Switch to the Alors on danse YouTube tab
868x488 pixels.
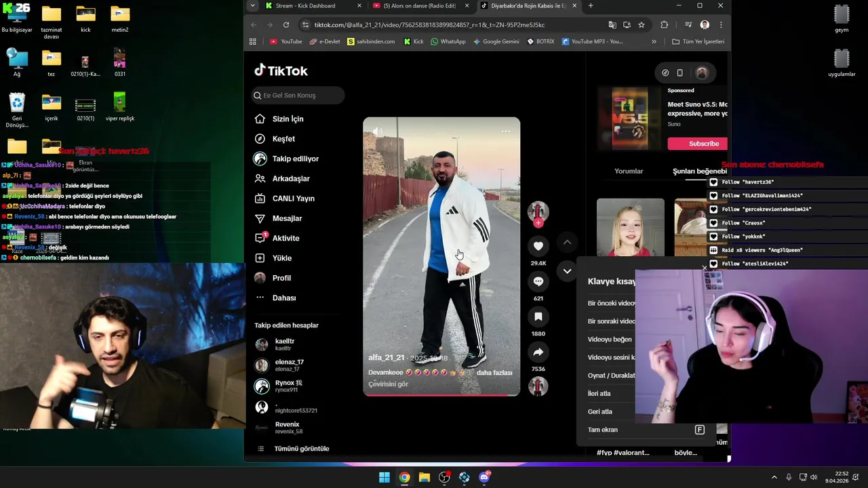[419, 5]
